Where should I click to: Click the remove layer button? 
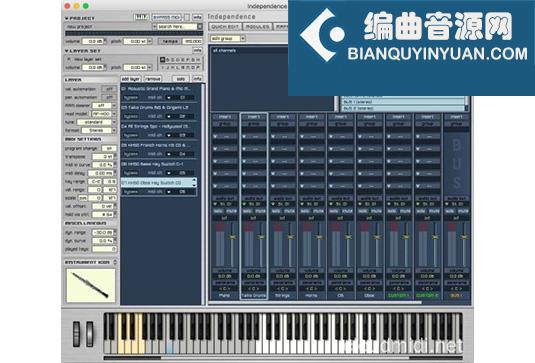pyautogui.click(x=153, y=79)
